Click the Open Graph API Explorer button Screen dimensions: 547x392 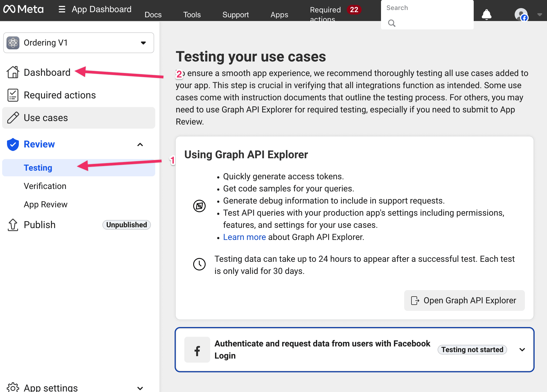pos(465,300)
